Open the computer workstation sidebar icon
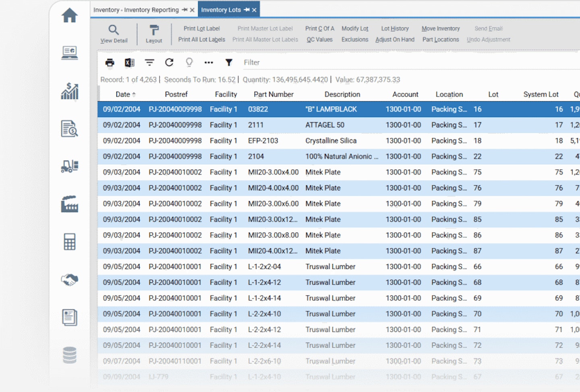 69,53
